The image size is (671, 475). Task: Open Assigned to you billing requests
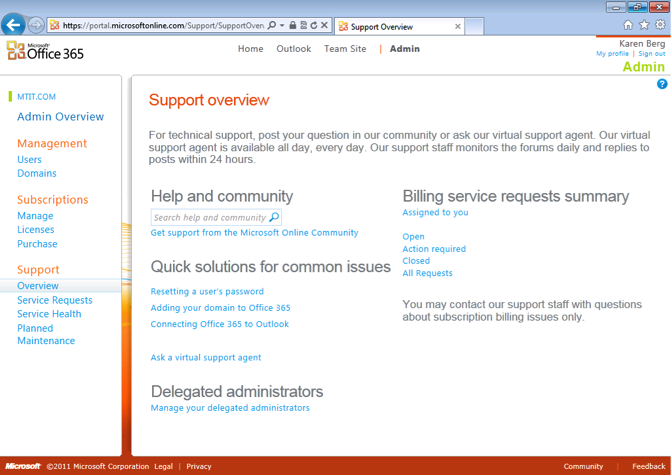click(435, 212)
